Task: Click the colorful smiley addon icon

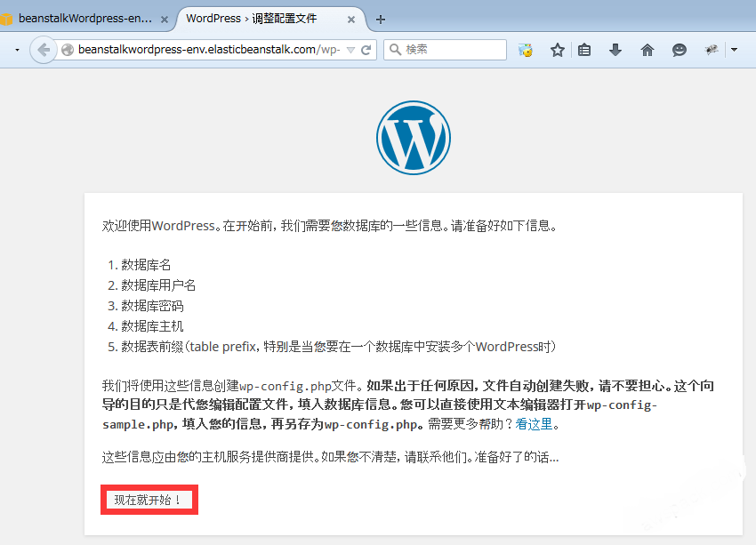Action: coord(525,50)
